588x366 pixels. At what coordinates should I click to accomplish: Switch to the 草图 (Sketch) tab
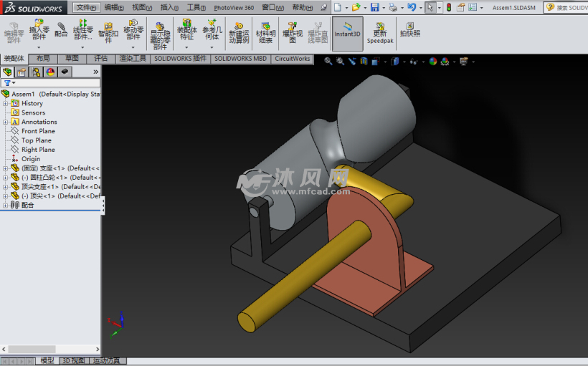pyautogui.click(x=72, y=59)
